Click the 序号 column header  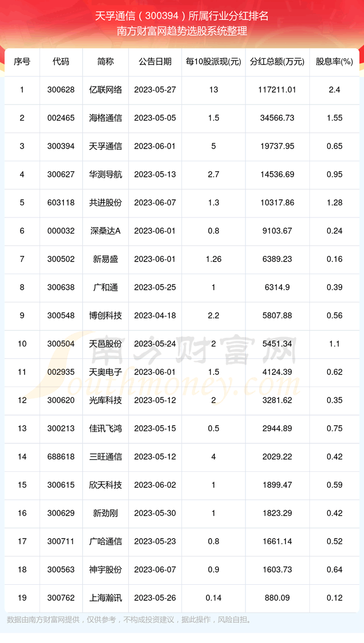[22, 62]
